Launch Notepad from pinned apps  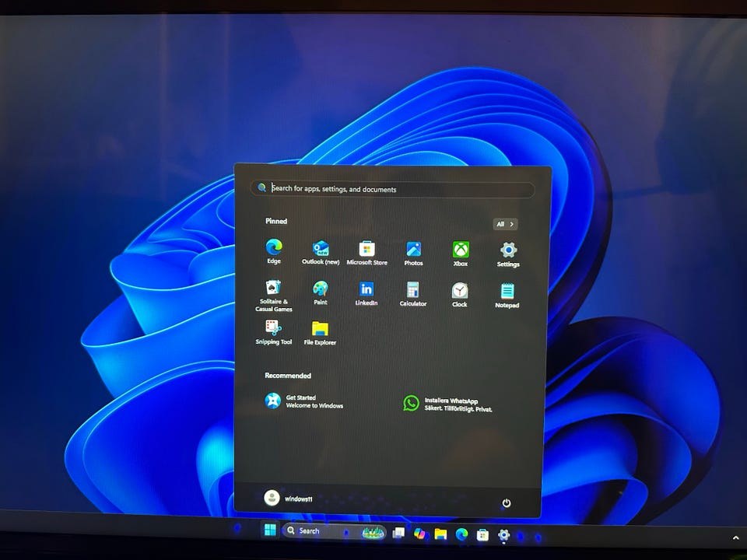coord(507,296)
